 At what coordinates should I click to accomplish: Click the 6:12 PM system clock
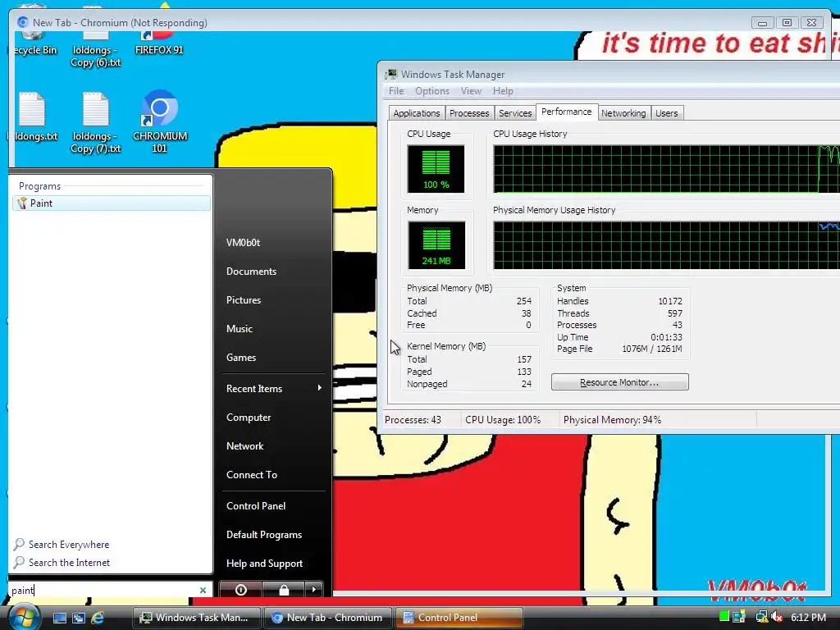(x=808, y=618)
